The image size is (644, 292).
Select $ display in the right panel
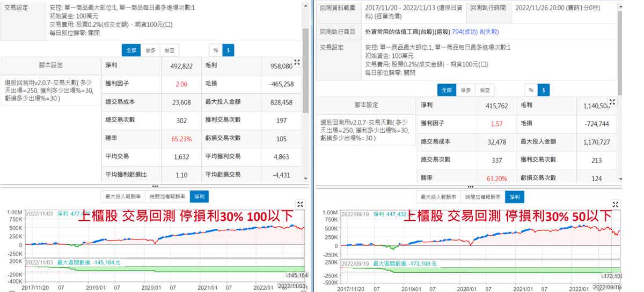click(544, 90)
